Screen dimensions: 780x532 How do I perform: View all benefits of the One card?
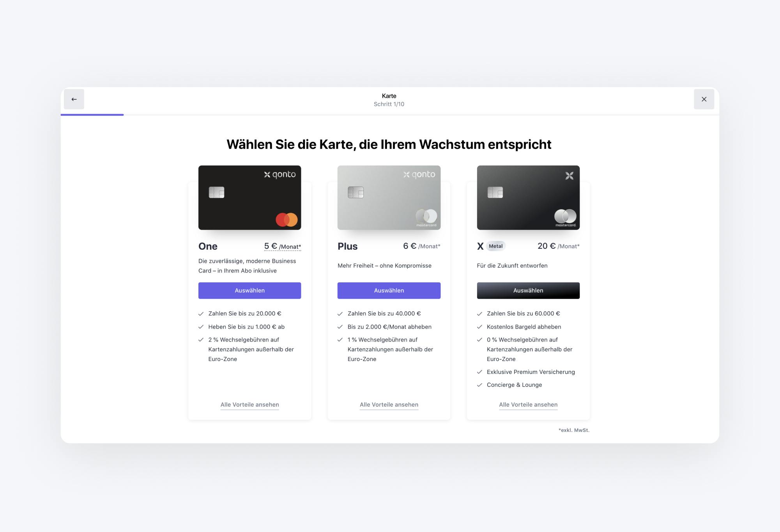click(x=249, y=405)
